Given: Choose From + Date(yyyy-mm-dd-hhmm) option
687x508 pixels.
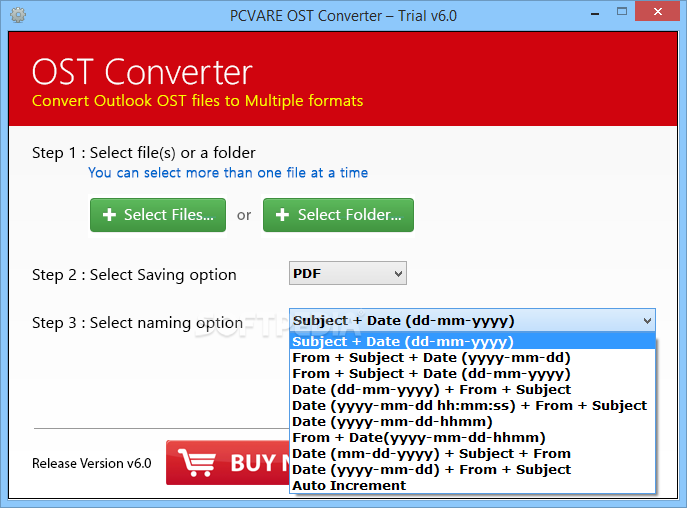Looking at the screenshot, I should tap(472, 437).
